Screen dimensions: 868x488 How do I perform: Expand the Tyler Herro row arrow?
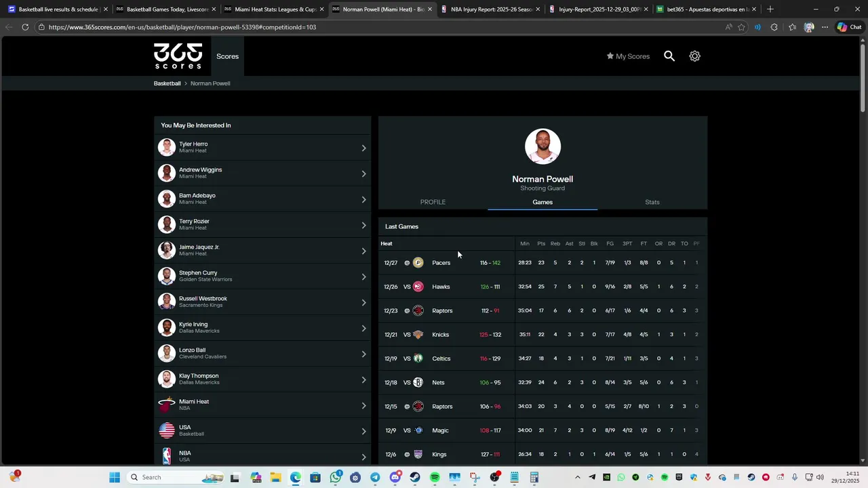point(363,148)
